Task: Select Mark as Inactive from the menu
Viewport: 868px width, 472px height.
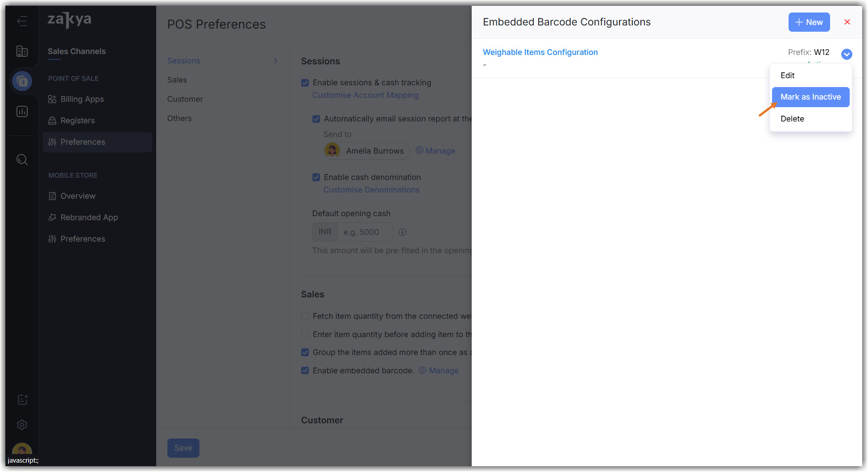Action: coord(810,97)
